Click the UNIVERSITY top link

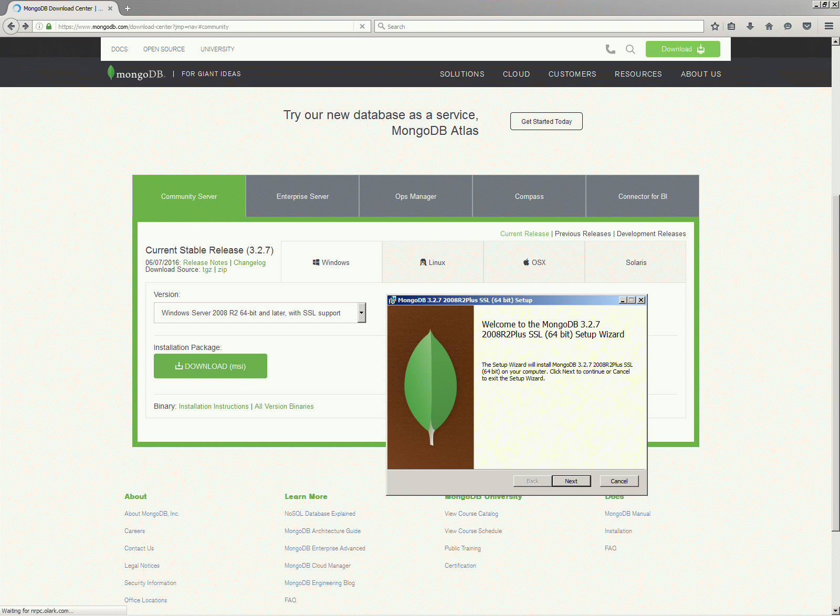(217, 49)
